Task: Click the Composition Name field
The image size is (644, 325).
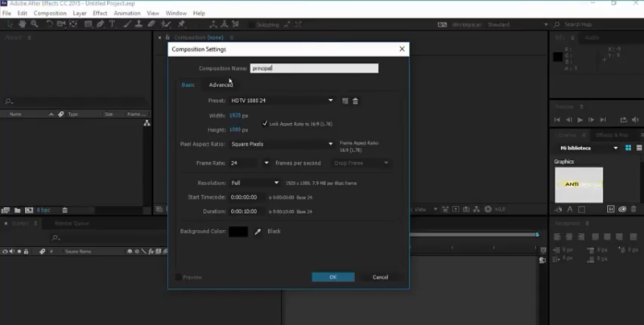Action: click(x=314, y=68)
